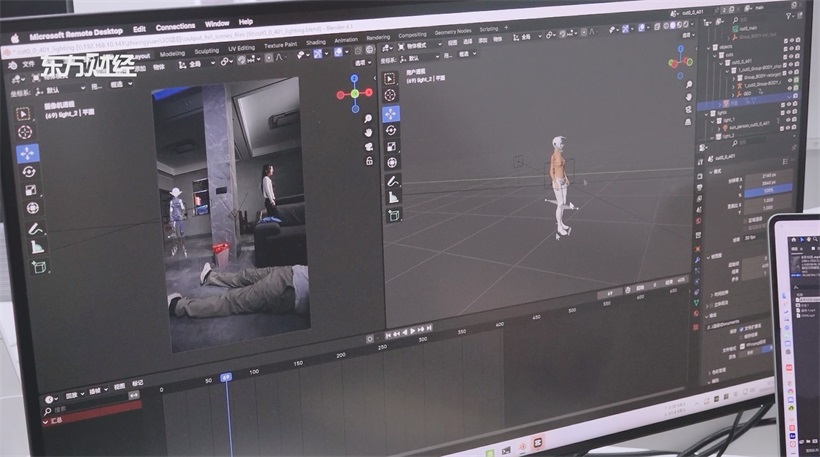This screenshot has height=457, width=820.
Task: Open the Modifiers wrench properties tab
Action: coord(698,260)
